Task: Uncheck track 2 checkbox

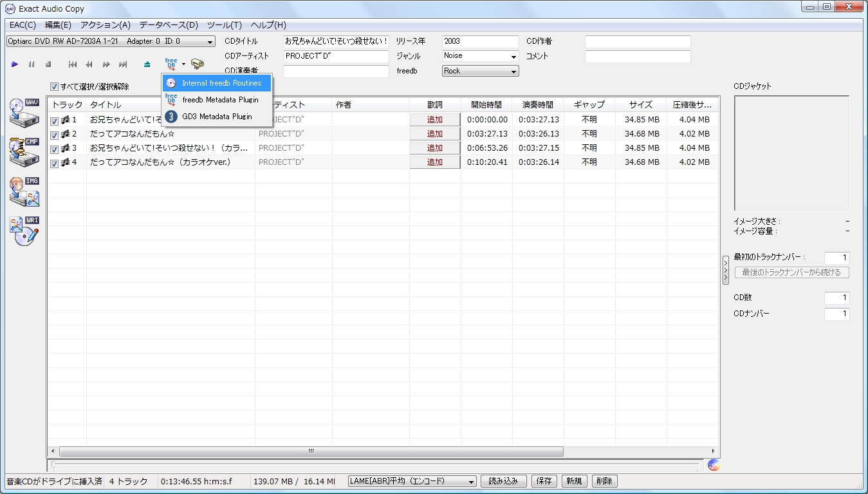Action: click(55, 135)
